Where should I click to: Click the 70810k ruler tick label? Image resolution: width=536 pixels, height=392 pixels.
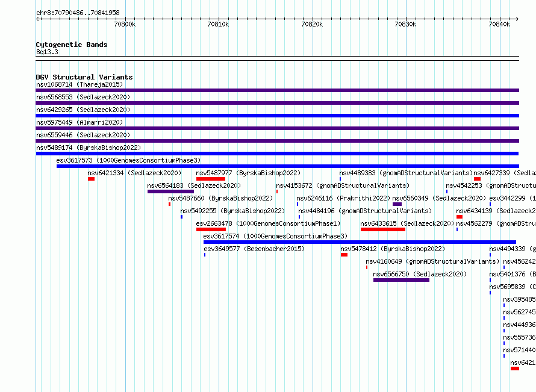pyautogui.click(x=218, y=24)
